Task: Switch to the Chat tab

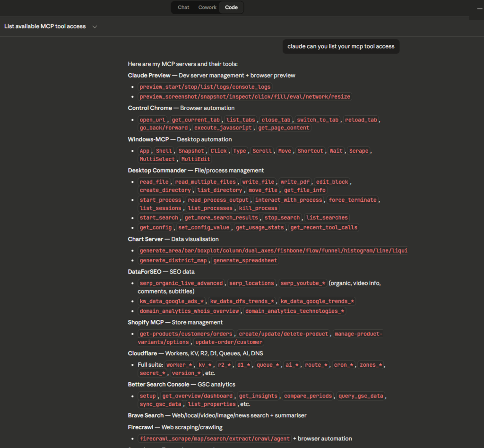Action: coord(183,8)
